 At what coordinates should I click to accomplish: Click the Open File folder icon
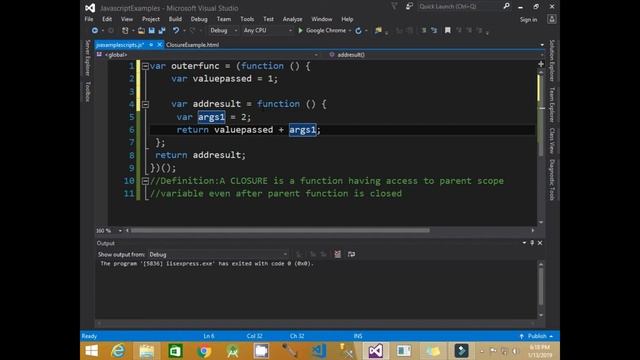tap(141, 31)
